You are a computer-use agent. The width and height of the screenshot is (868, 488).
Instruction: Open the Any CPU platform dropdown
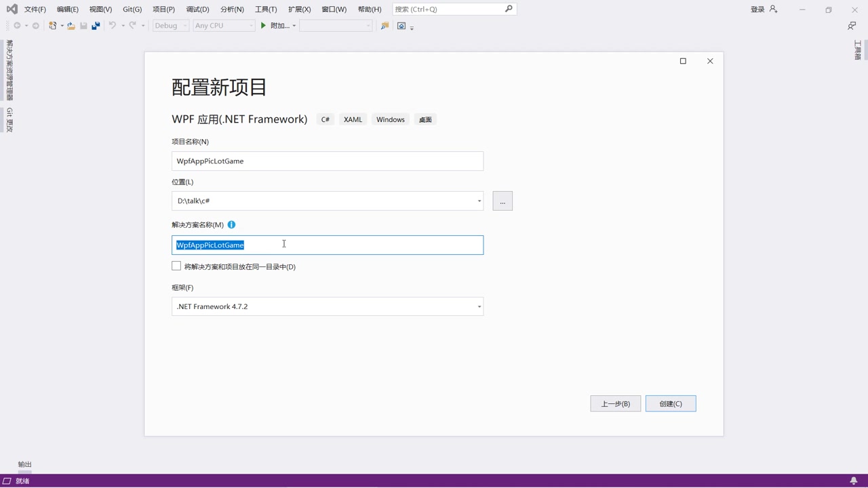click(x=224, y=26)
